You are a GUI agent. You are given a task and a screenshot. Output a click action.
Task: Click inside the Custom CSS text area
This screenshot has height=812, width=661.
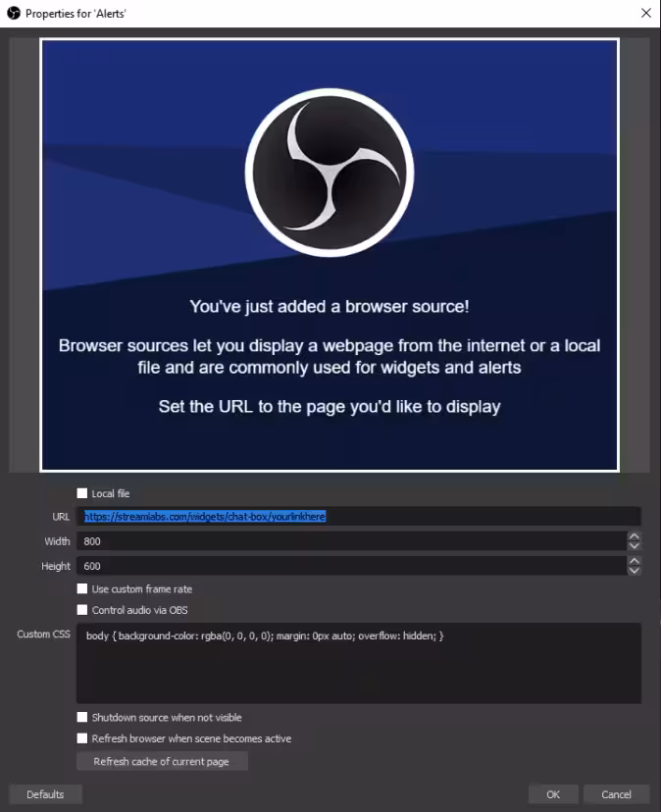point(359,663)
